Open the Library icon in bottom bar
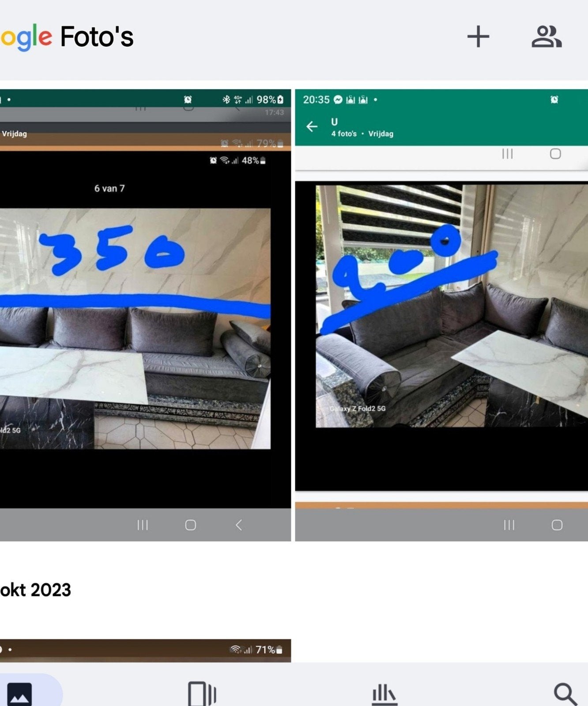 pos(384,695)
